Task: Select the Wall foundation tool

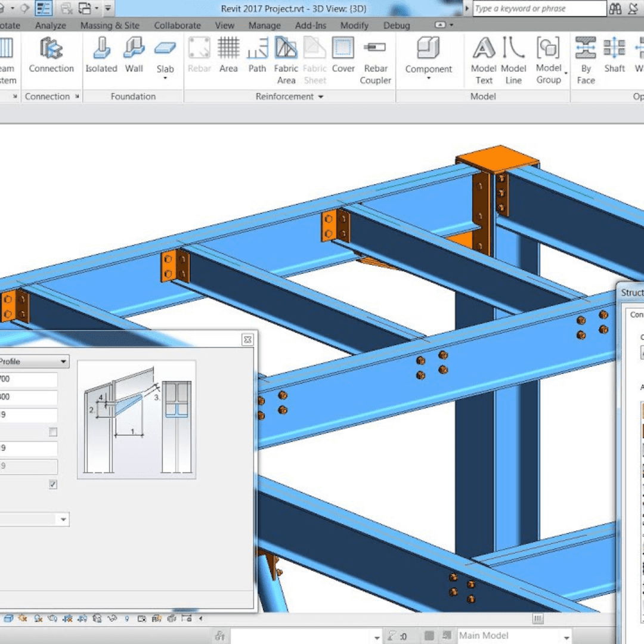Action: coord(134,55)
